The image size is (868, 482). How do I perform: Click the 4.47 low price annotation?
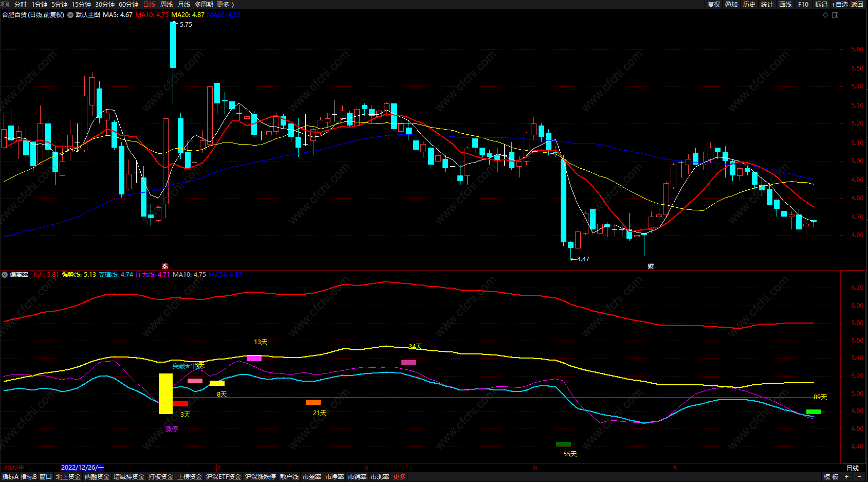(x=583, y=259)
